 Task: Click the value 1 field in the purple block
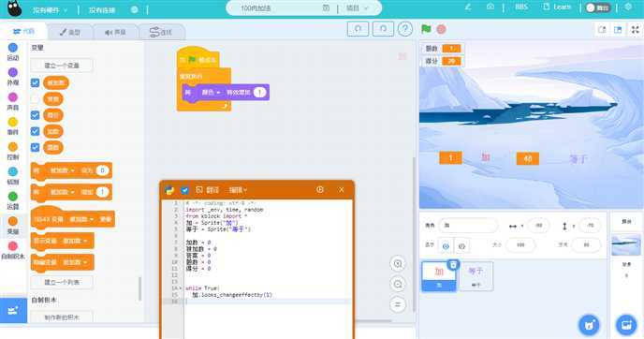[x=259, y=93]
